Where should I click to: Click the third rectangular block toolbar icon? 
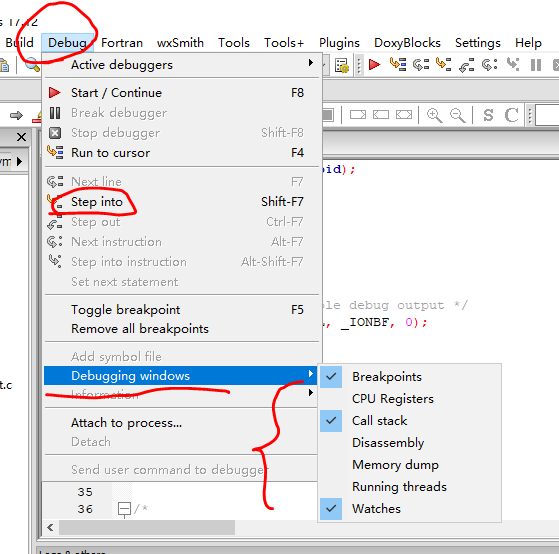[x=404, y=115]
